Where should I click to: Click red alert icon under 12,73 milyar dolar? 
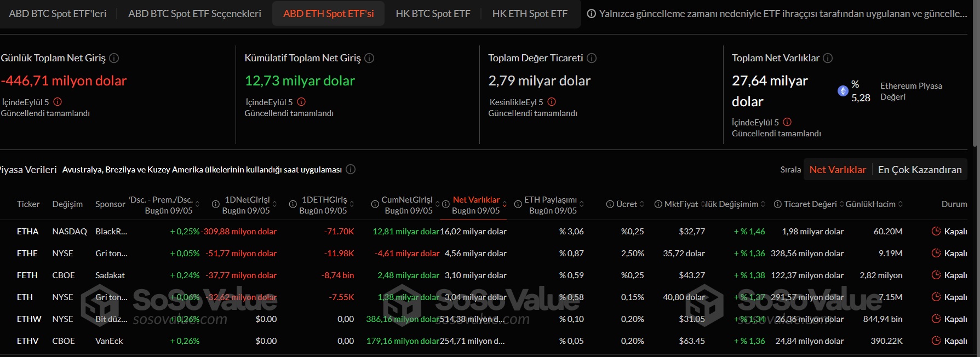(x=301, y=102)
